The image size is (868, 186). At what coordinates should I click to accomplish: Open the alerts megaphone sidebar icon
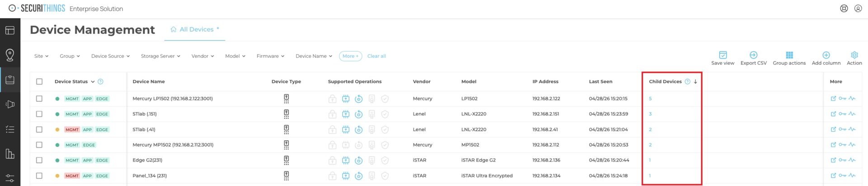(x=10, y=105)
